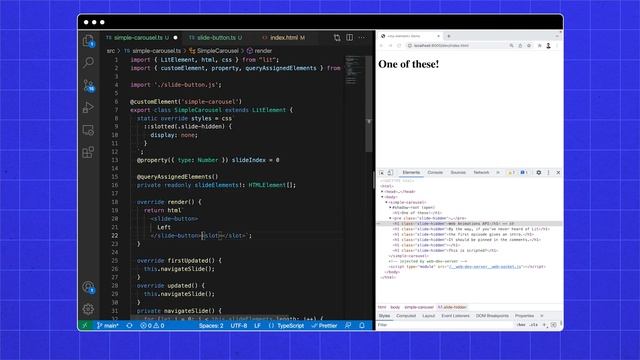This screenshot has height=360, width=640.
Task: Show more DevTools tabs with the chevron
Action: click(x=498, y=173)
